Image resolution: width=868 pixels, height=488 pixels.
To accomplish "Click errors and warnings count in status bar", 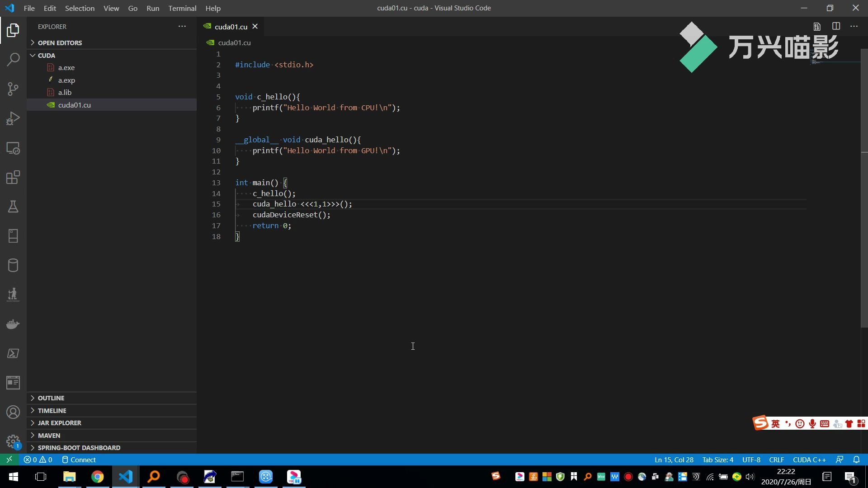I will click(38, 460).
